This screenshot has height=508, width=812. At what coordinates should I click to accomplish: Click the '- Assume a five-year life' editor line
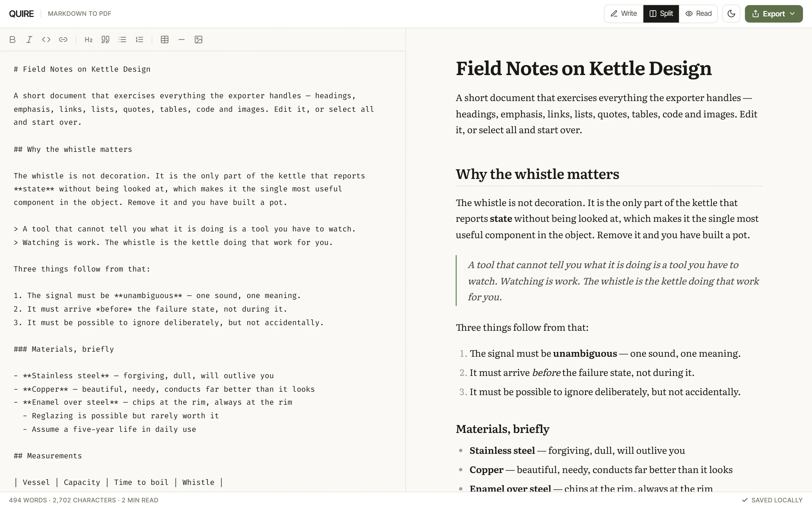click(x=110, y=429)
